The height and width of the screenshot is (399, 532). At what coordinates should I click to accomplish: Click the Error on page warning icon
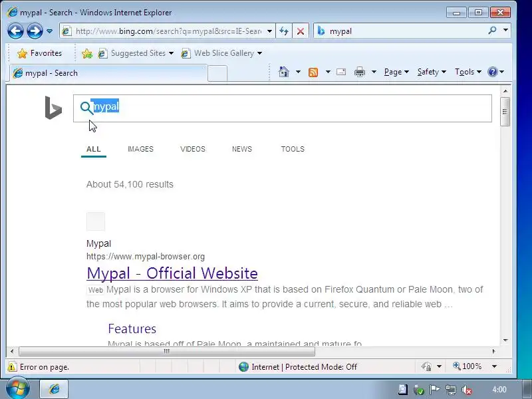click(x=11, y=367)
